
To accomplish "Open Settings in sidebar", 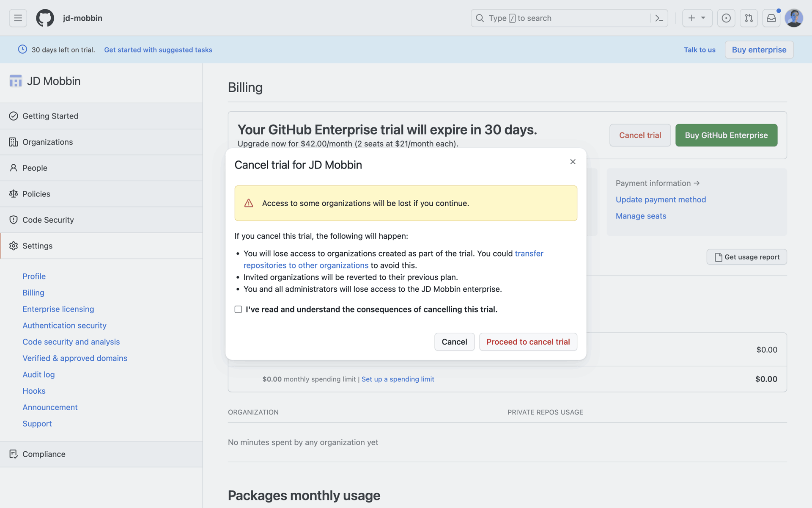I will point(101,246).
